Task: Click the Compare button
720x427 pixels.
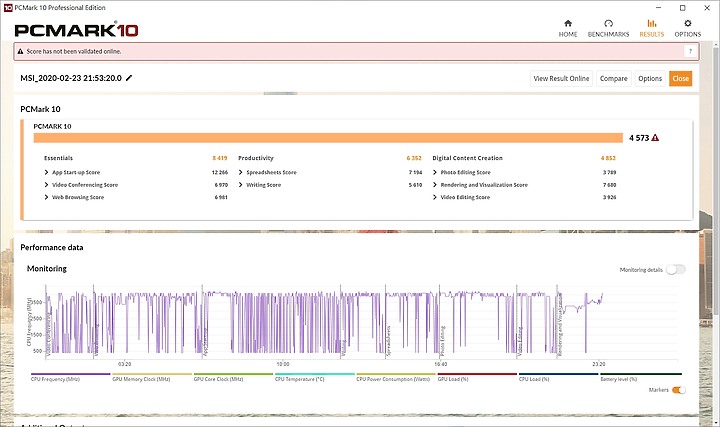Action: 613,79
